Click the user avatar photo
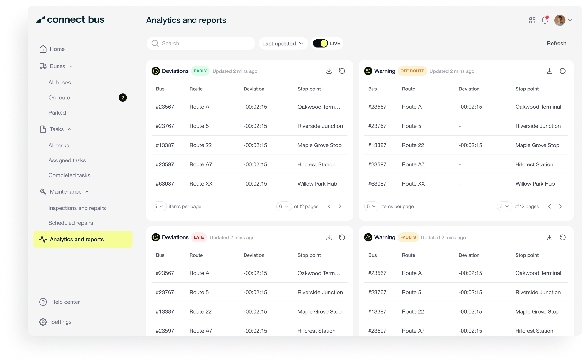The image size is (588, 364). [x=559, y=20]
